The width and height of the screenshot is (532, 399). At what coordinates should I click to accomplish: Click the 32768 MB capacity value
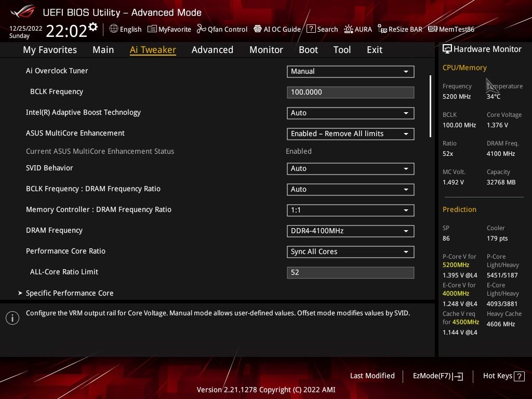tap(501, 182)
